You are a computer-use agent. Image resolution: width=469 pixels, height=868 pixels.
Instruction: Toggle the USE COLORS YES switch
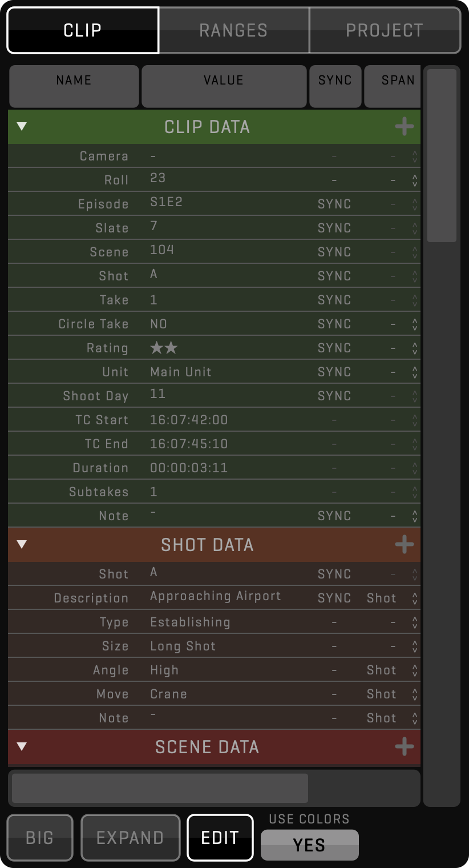[x=309, y=845]
